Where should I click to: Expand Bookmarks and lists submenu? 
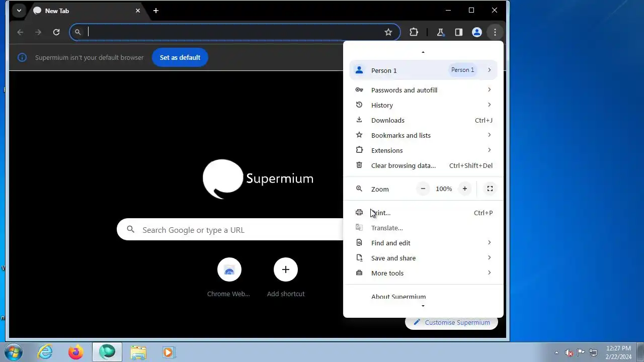[x=423, y=135]
